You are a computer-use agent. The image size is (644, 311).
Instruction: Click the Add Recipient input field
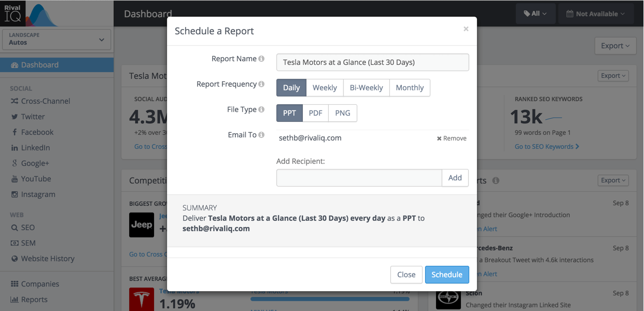tap(359, 178)
